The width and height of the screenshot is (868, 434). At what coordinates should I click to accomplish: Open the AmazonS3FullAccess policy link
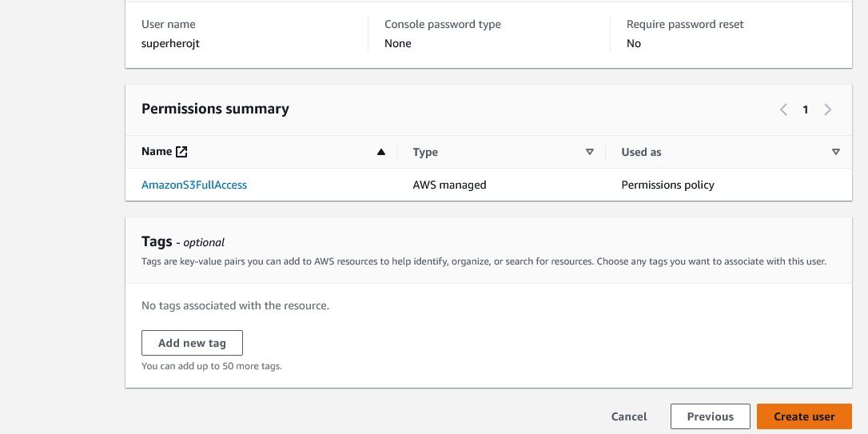(x=194, y=185)
